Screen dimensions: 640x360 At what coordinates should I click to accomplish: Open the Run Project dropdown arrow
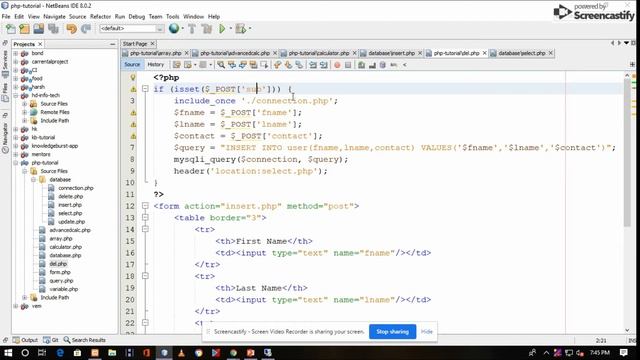click(231, 29)
